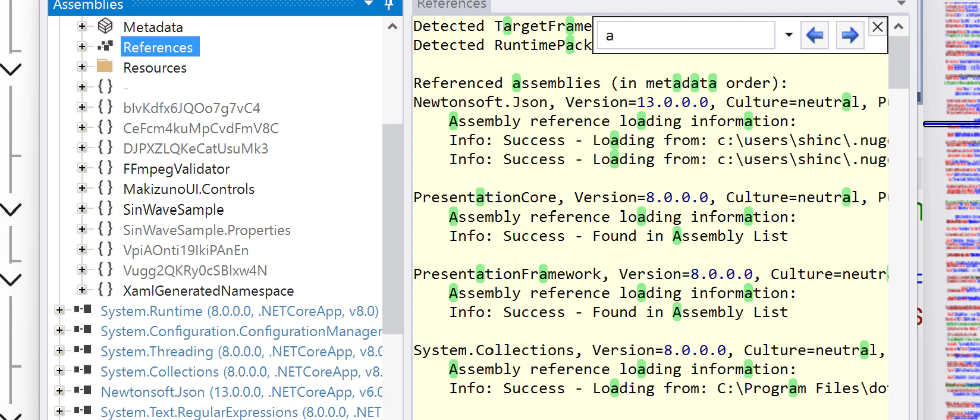
Task: Expand the System.Text.RegularExpressions assembly node
Action: 59,411
